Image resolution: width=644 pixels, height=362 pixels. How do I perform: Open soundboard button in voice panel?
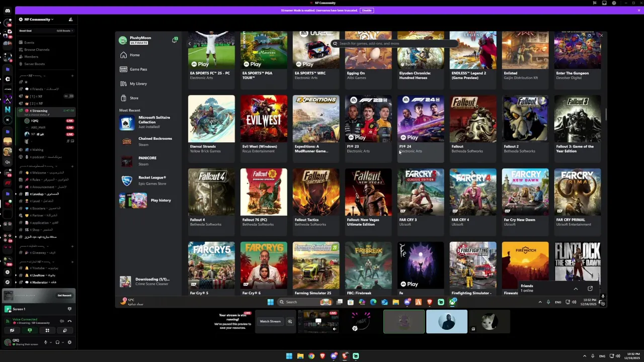tap(65, 330)
